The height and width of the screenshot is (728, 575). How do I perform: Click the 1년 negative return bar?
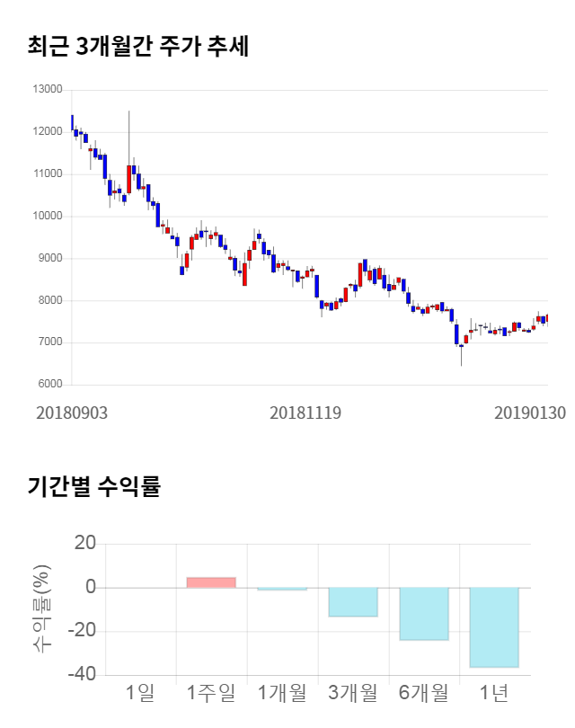494,627
